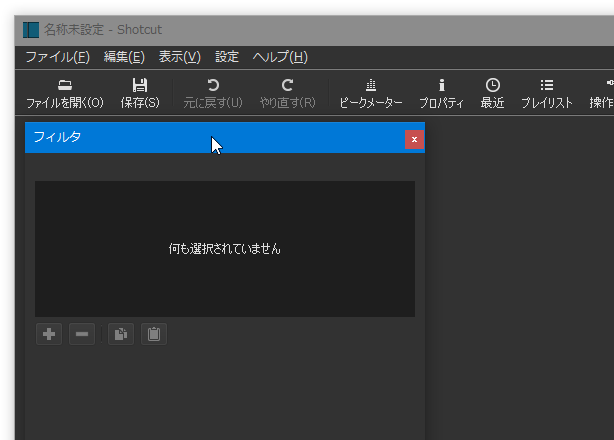This screenshot has width=614, height=440.
Task: Open the Recent (最近) clock icon
Action: coord(493,85)
